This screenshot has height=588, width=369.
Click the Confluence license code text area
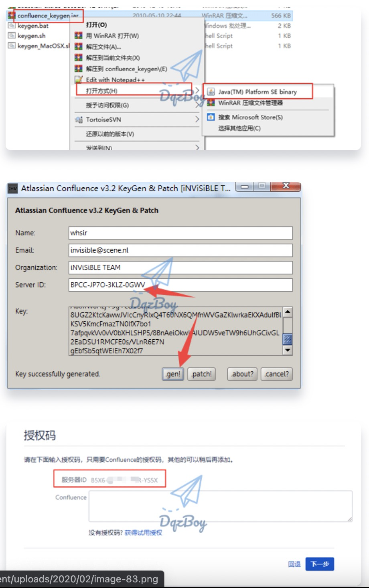pyautogui.click(x=221, y=506)
